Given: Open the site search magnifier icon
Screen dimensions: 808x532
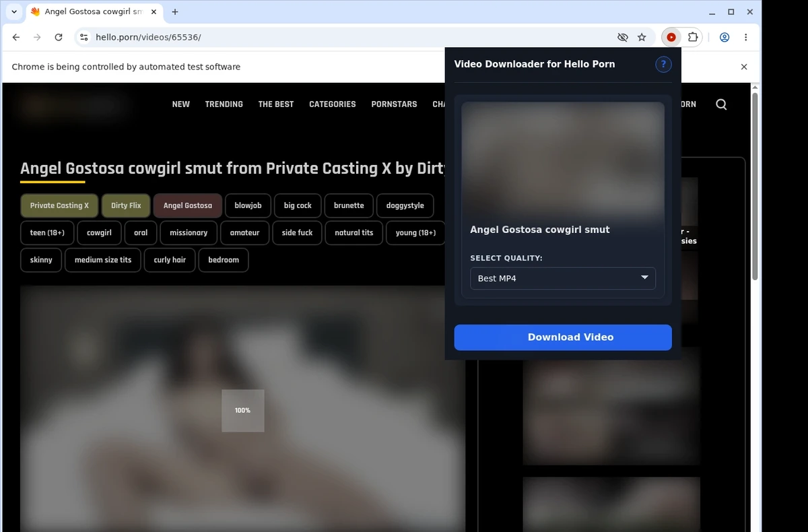Looking at the screenshot, I should (721, 104).
